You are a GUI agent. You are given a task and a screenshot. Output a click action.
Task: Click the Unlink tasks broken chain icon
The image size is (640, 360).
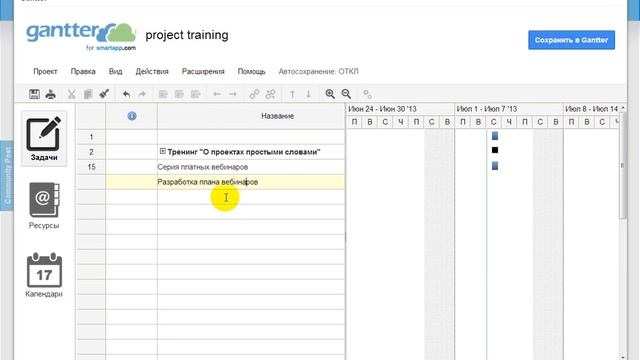270,94
